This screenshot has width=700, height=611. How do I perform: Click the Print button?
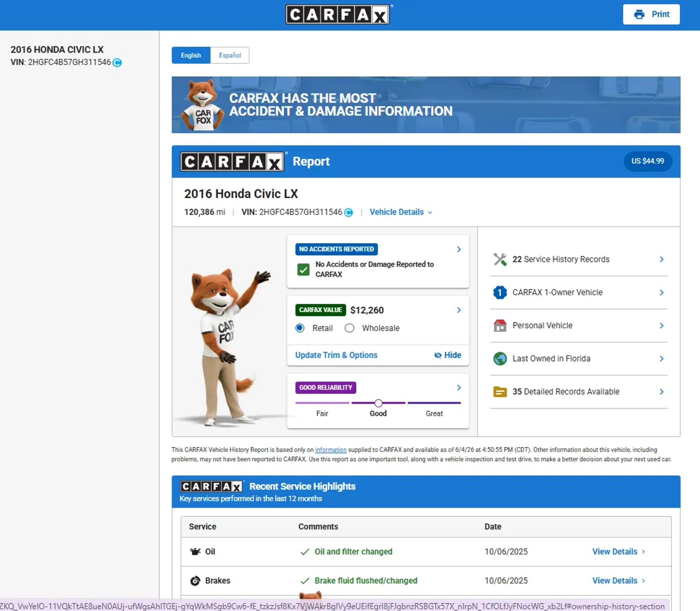tap(651, 14)
